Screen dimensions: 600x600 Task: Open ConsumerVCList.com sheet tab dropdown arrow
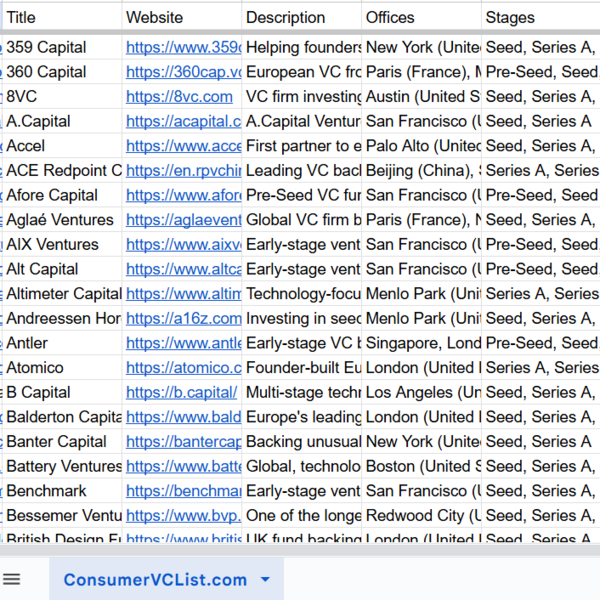tap(265, 580)
